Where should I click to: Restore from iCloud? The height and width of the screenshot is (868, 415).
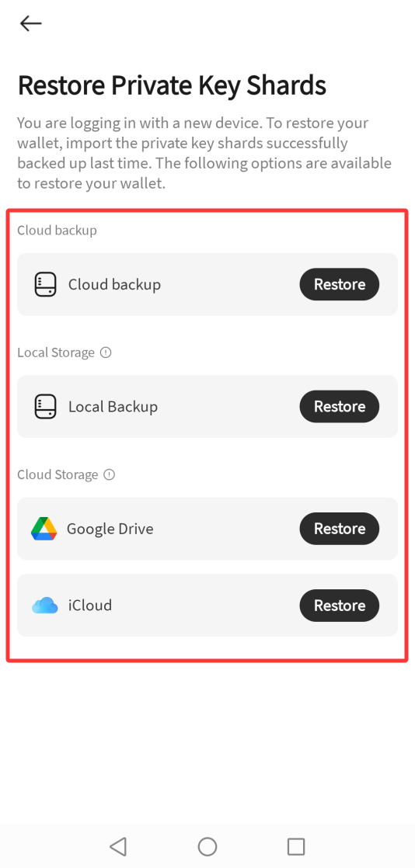pyautogui.click(x=340, y=606)
